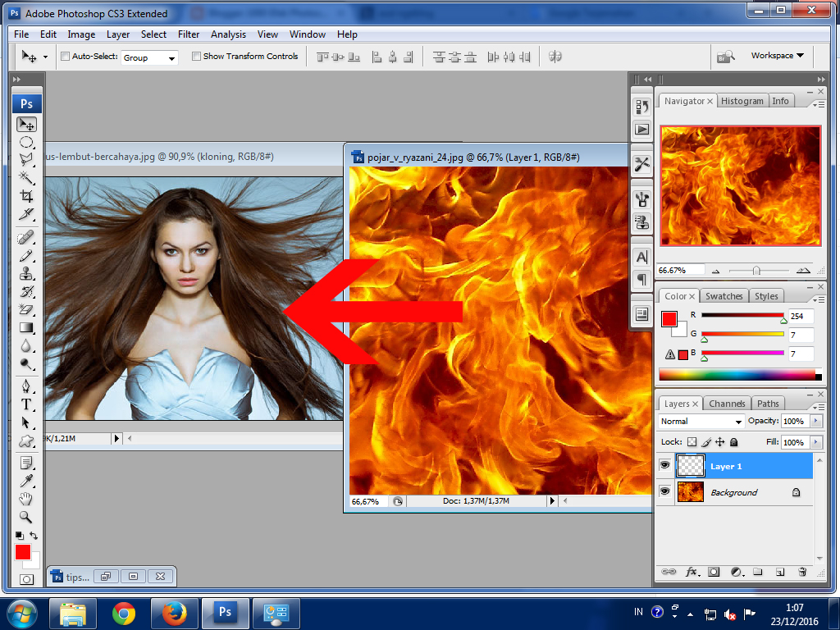
Task: Switch to the Histogram tab
Action: 742,100
